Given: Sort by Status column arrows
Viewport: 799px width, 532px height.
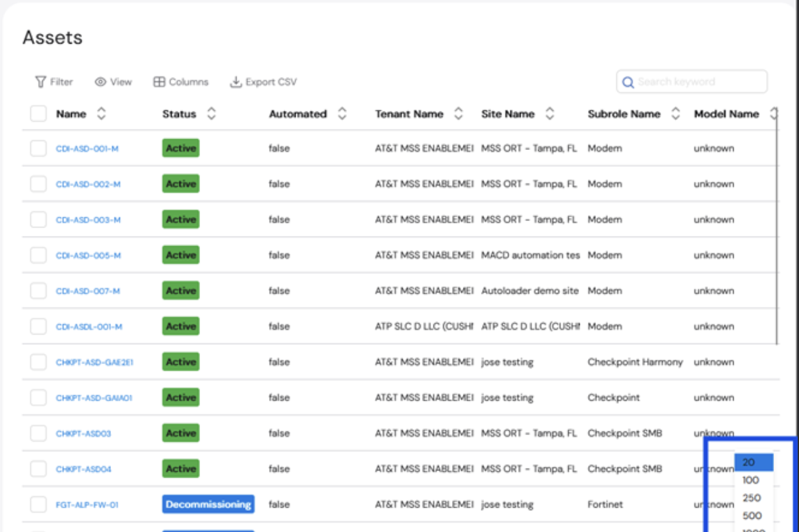Looking at the screenshot, I should (x=211, y=114).
